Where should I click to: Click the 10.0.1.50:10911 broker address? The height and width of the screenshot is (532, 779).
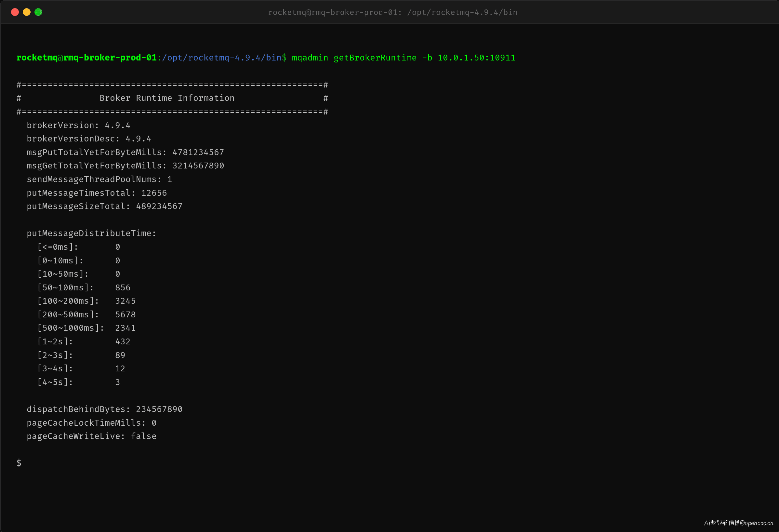[476, 58]
